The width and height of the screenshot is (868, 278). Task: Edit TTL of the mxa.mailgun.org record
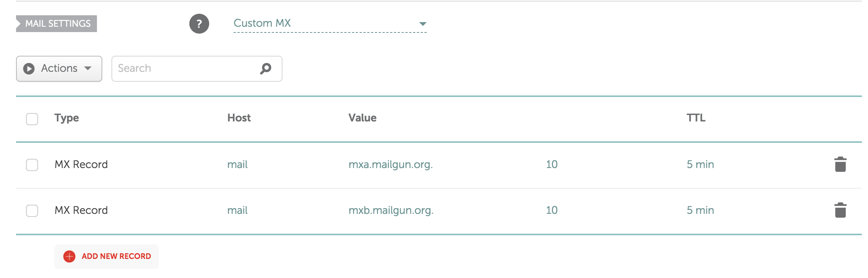point(700,165)
